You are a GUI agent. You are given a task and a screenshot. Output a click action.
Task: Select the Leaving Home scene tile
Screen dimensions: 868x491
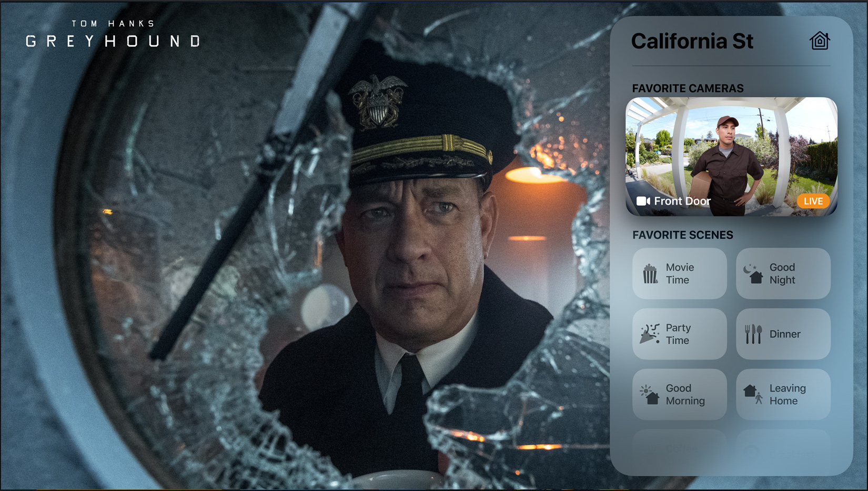(783, 394)
